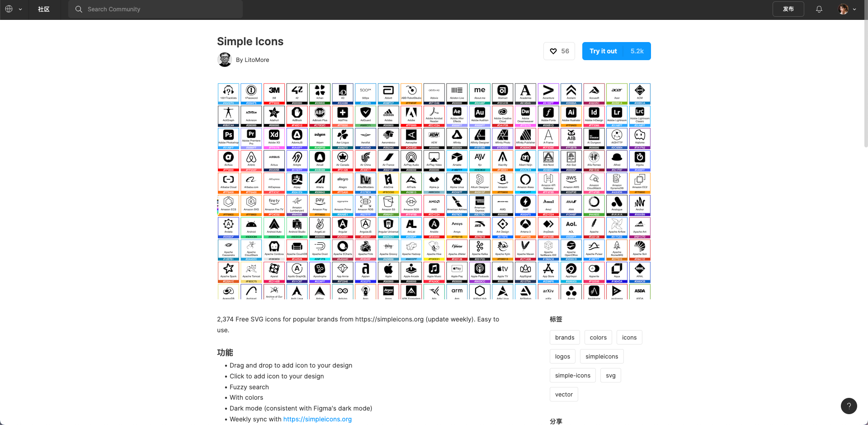Select the vector tag
Screen dimensions: 868x425
pyautogui.click(x=564, y=394)
